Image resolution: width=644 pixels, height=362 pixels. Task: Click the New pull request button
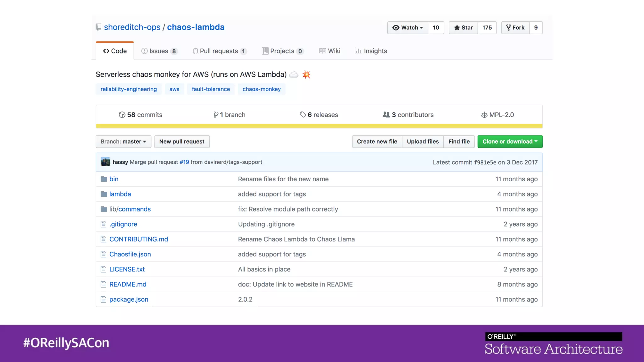tap(182, 142)
